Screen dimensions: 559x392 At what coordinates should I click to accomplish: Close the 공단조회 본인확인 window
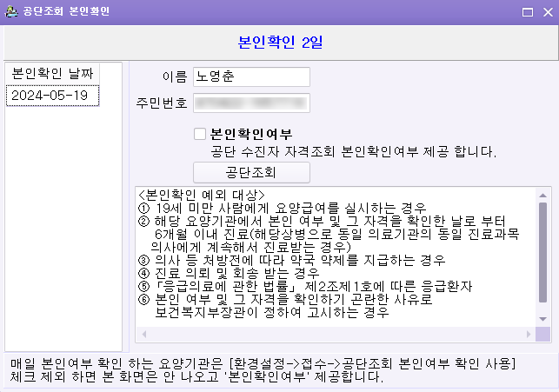click(x=546, y=12)
